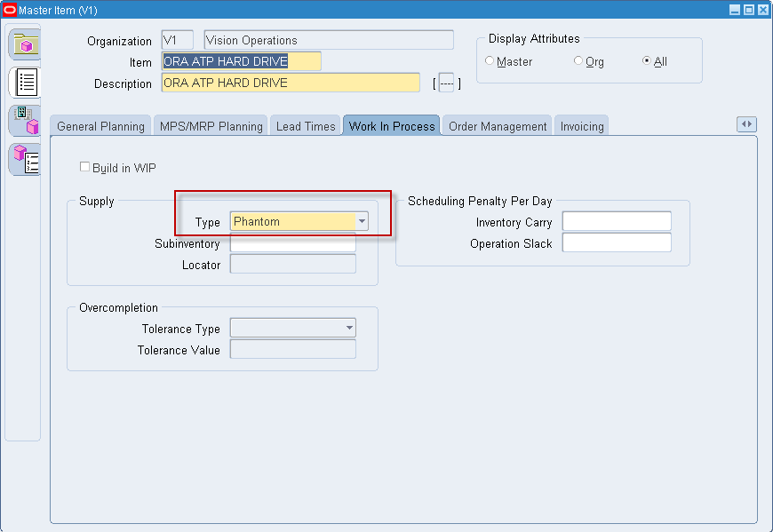Click the Oracle icon in the title bar
Viewport: 773px width, 532px height.
click(x=9, y=9)
